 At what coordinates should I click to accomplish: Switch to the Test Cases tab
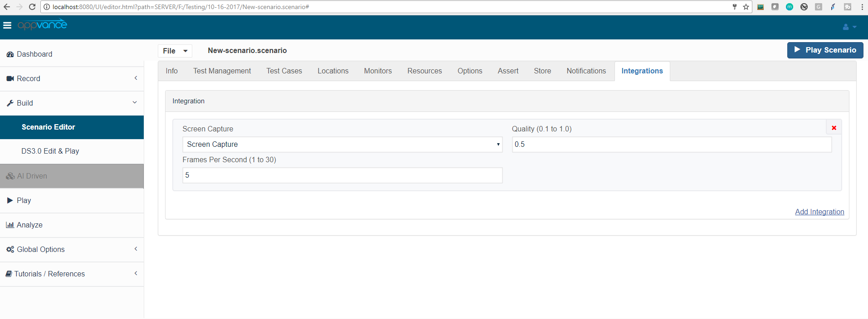(x=284, y=71)
